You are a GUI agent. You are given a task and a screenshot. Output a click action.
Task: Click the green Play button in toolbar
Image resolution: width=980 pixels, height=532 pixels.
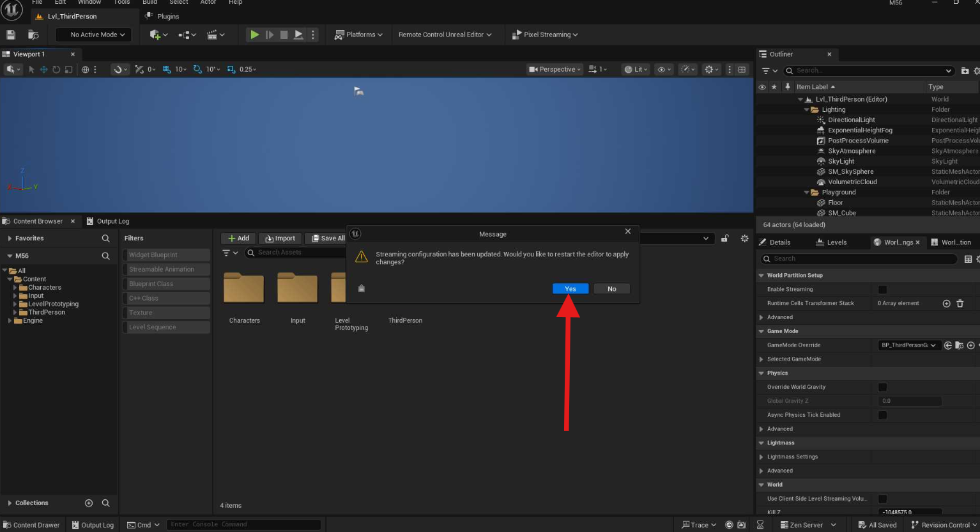(254, 35)
